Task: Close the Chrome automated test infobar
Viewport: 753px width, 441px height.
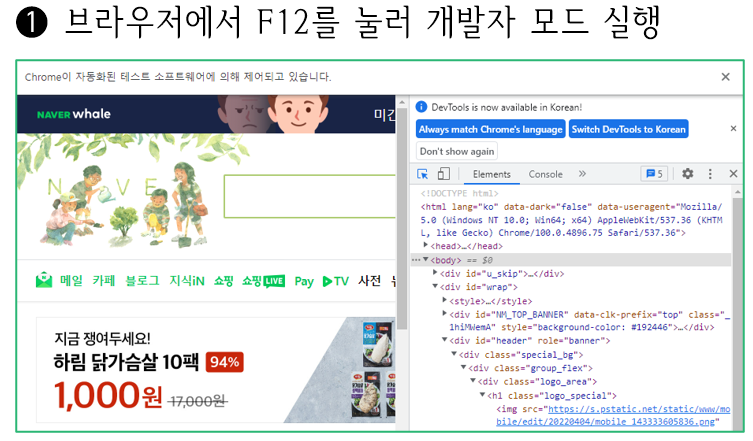Action: [x=726, y=77]
